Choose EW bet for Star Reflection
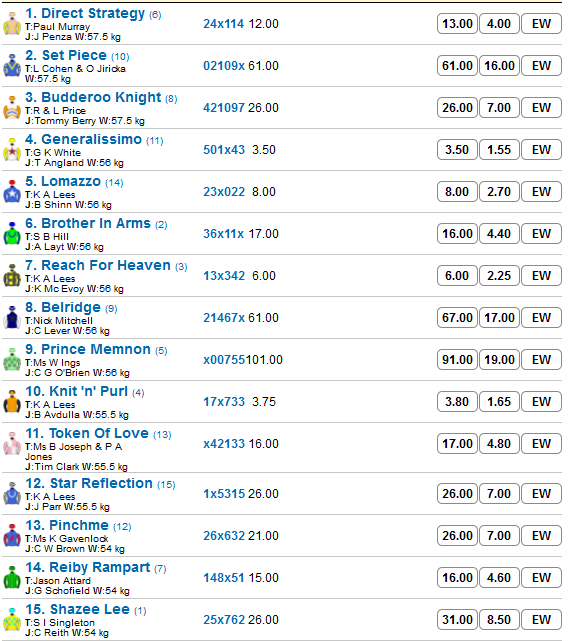Viewport: 569px width, 641px height. [541, 494]
